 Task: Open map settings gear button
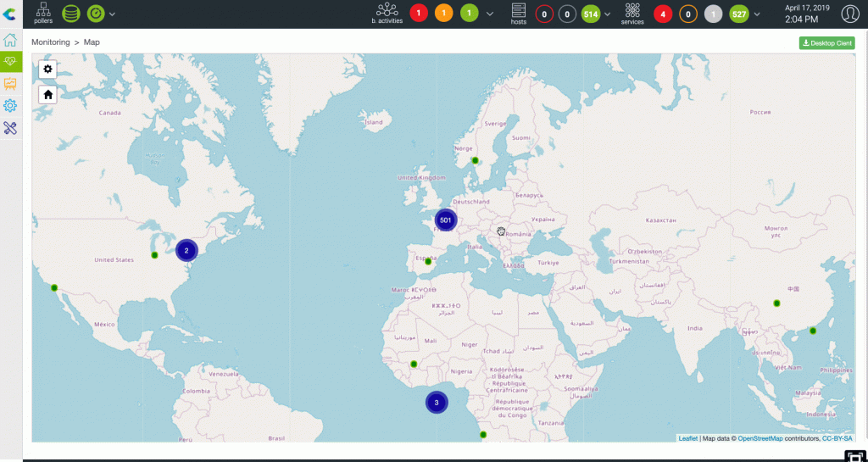point(47,70)
